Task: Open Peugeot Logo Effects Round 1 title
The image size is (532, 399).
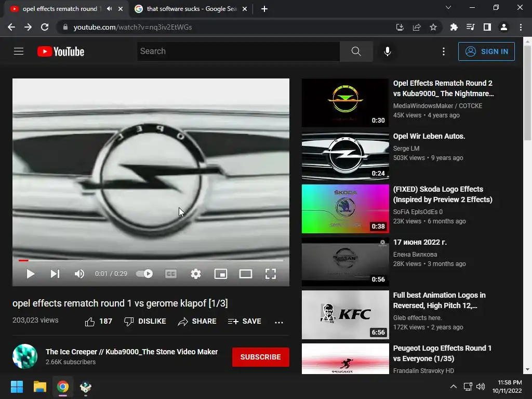Action: (442, 353)
